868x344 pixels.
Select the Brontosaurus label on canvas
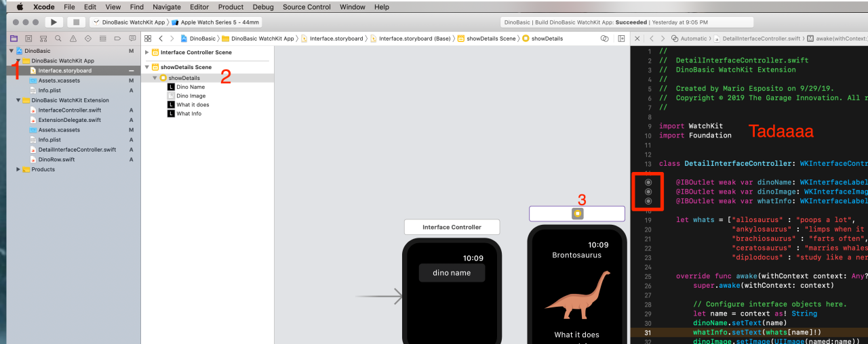click(x=576, y=255)
